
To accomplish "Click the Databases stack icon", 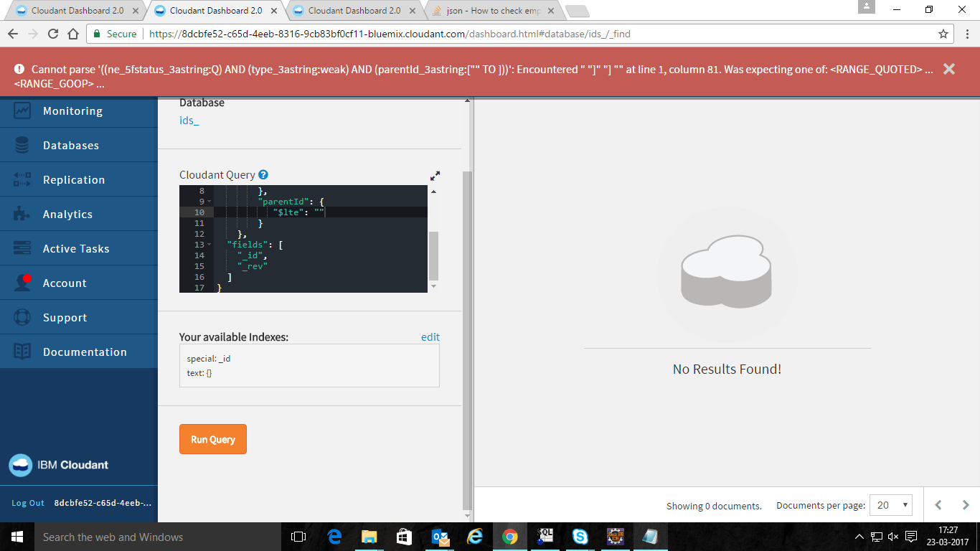I will click(22, 146).
